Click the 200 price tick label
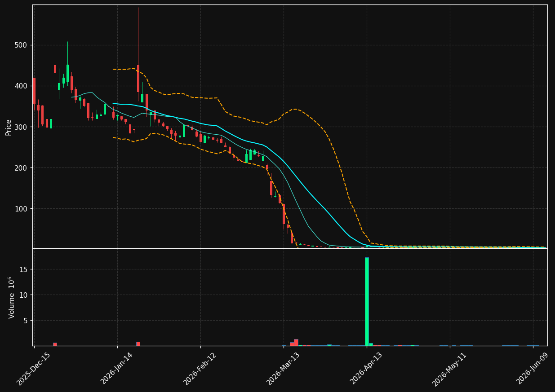The image size is (555, 392). (x=21, y=168)
